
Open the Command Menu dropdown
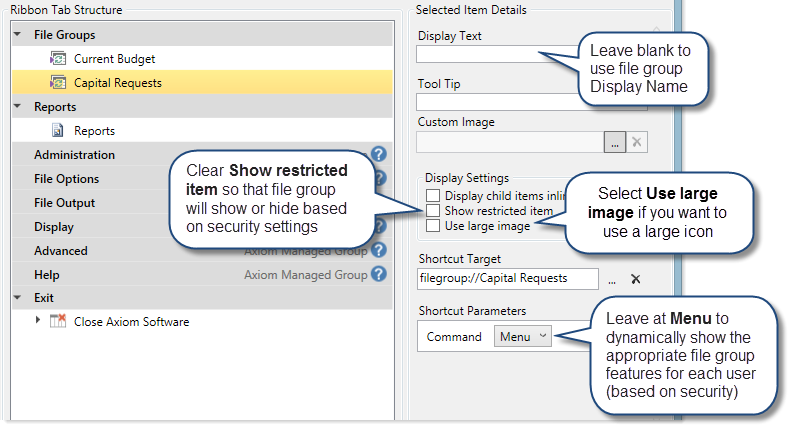pyautogui.click(x=523, y=337)
